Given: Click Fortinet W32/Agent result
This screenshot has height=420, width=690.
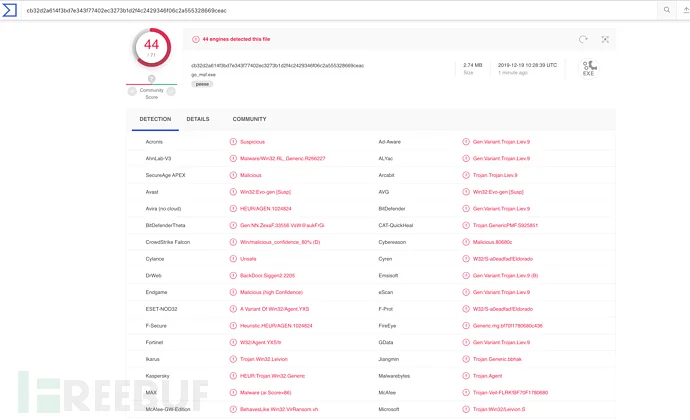Looking at the screenshot, I should [261, 343].
